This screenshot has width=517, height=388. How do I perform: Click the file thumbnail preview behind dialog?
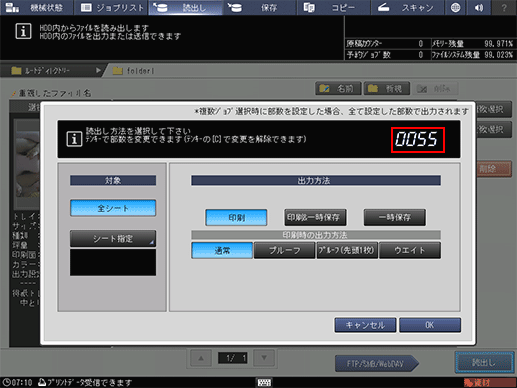point(27,163)
